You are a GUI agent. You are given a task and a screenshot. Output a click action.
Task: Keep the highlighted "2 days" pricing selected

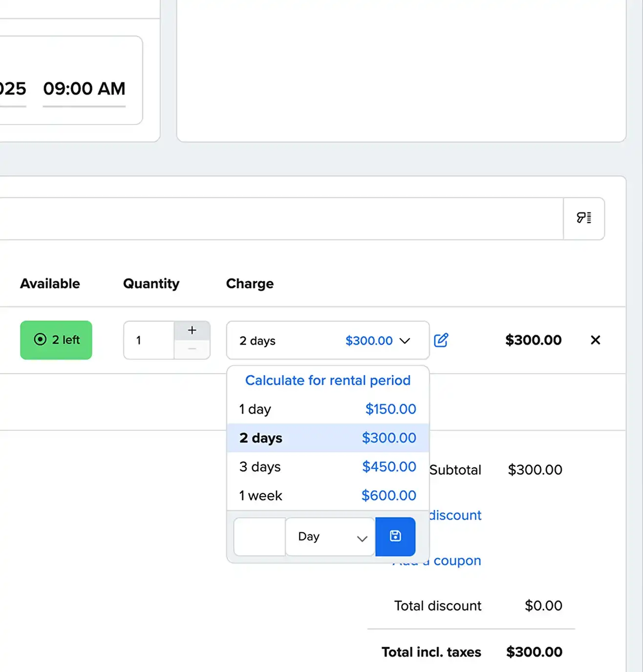327,438
